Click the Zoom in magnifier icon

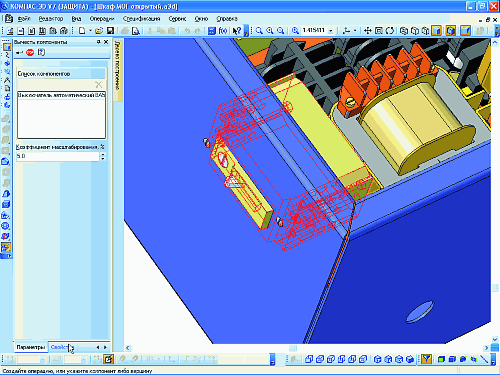pyautogui.click(x=270, y=31)
